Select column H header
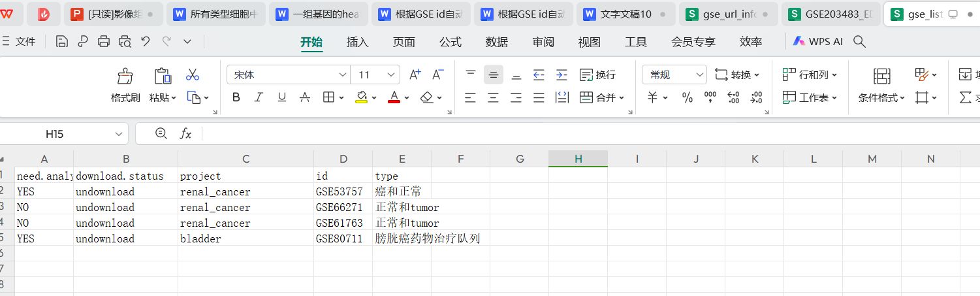This screenshot has width=980, height=296. pos(578,159)
